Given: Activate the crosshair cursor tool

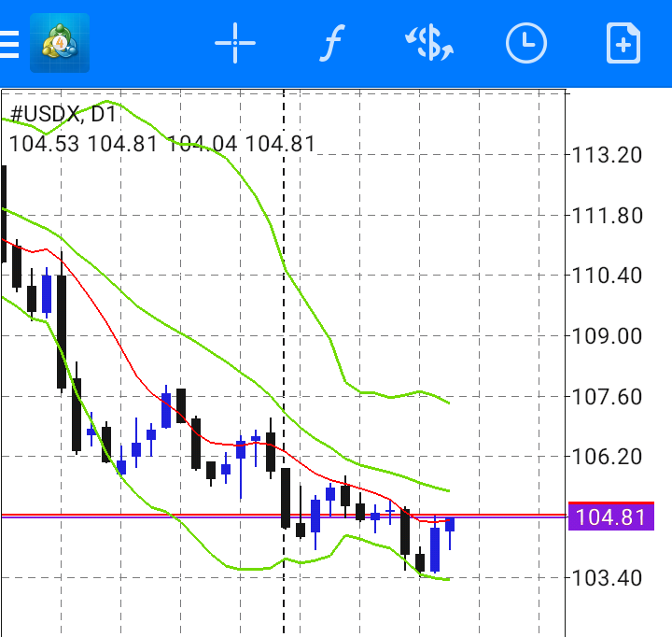Looking at the screenshot, I should pos(235,43).
